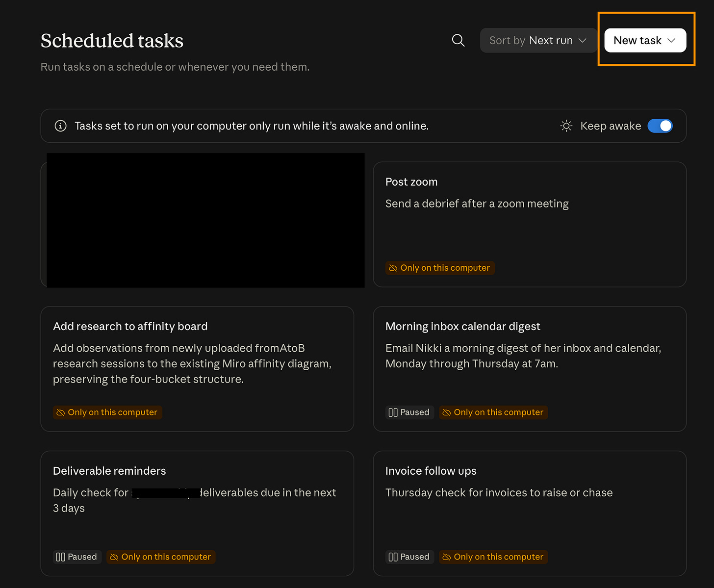Click cloud-off icon on affinity board card
This screenshot has width=714, height=588.
60,412
